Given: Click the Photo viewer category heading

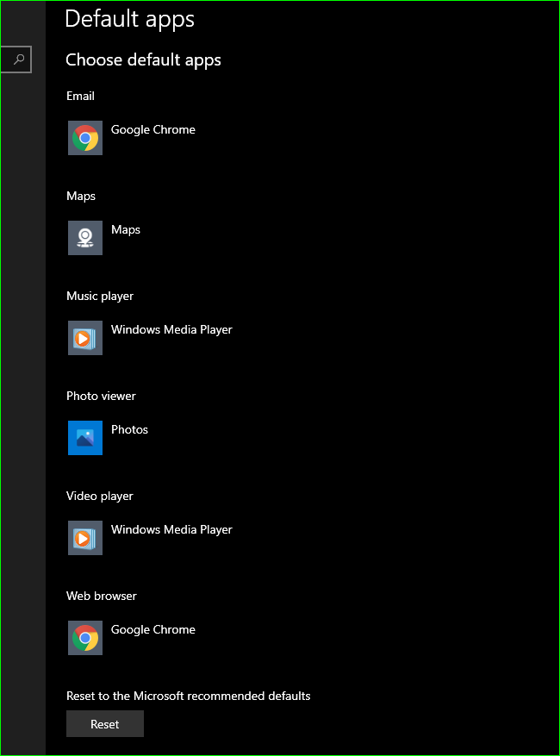Looking at the screenshot, I should (x=101, y=397).
